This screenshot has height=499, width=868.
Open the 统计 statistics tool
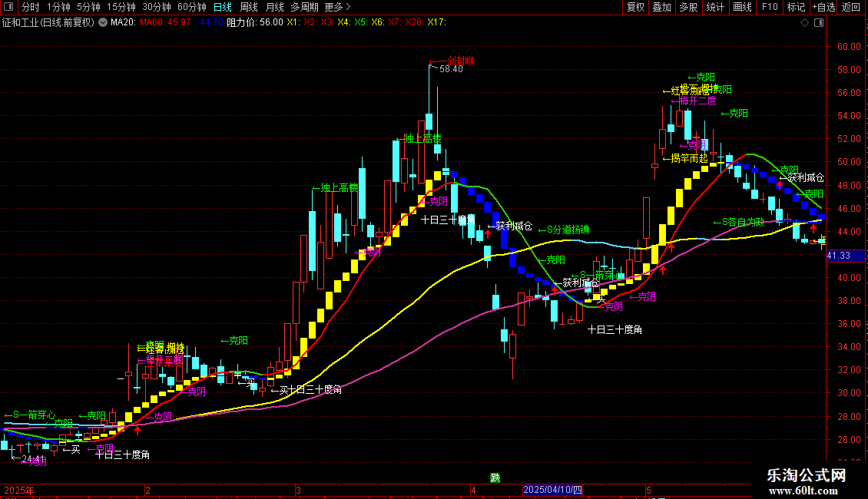click(x=715, y=7)
